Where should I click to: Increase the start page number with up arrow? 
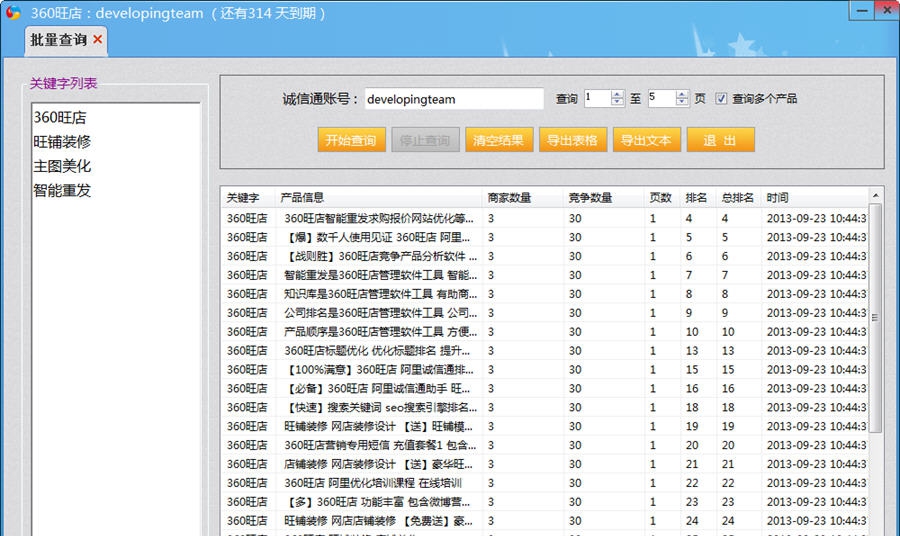pos(617,94)
